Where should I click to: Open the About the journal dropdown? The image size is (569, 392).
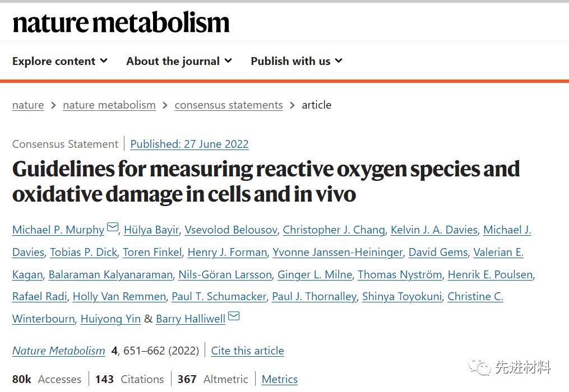click(179, 61)
